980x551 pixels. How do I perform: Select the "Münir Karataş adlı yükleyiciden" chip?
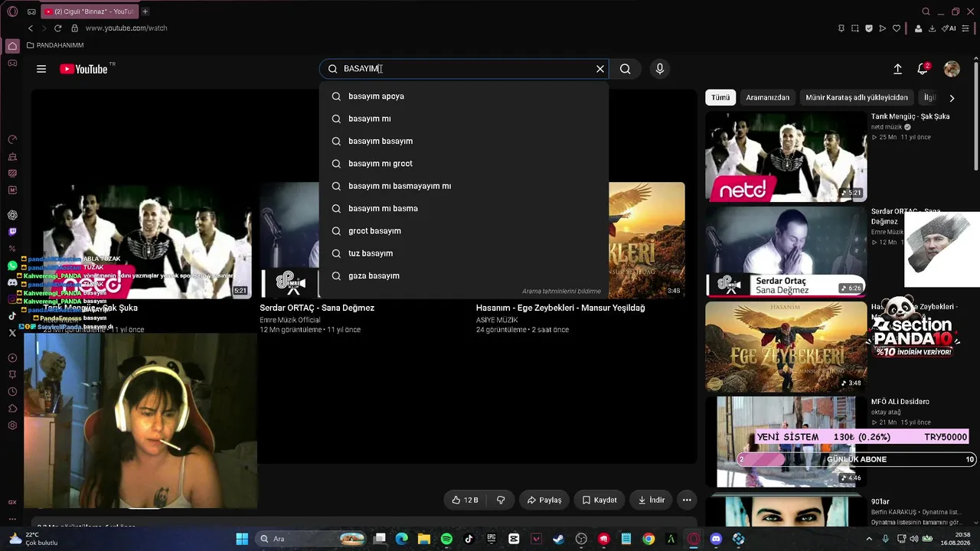click(x=857, y=98)
